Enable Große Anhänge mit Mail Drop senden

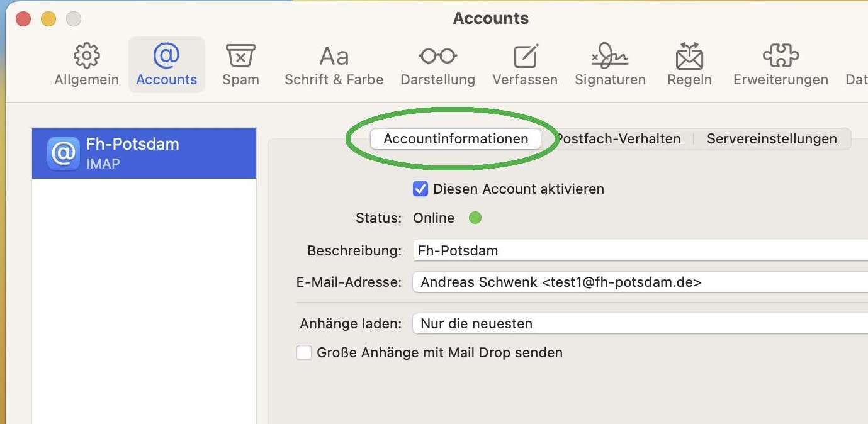(x=304, y=352)
